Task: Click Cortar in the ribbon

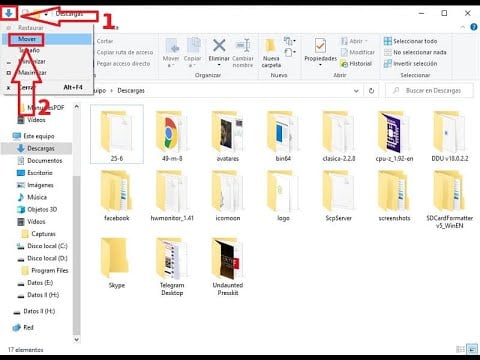Action: pos(105,41)
